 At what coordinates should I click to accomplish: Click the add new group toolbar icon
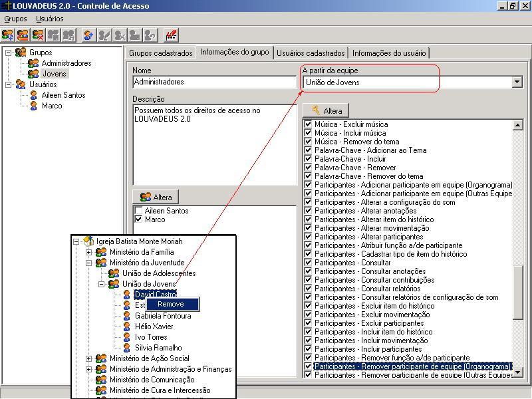pos(7,35)
